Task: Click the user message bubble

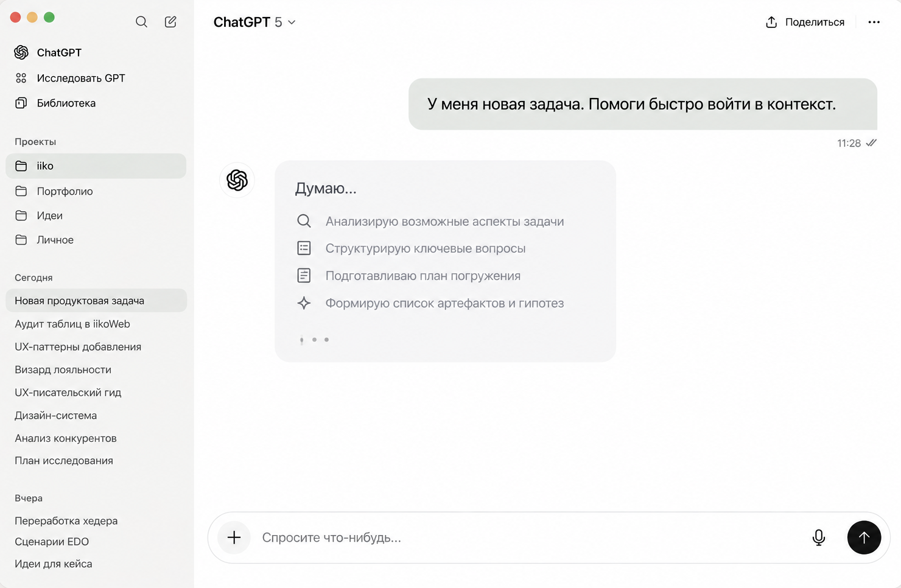Action: tap(643, 104)
